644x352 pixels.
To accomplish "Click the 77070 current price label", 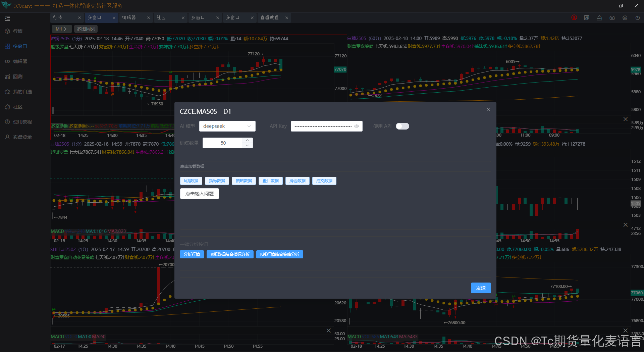I will click(x=340, y=69).
